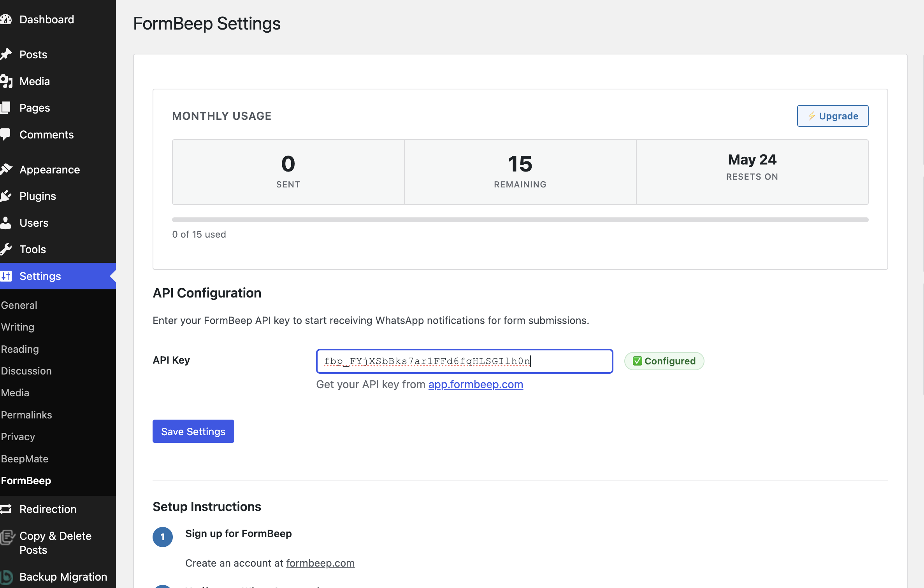The height and width of the screenshot is (588, 924).
Task: Click the Appearance paintbrush icon
Action: pos(6,170)
